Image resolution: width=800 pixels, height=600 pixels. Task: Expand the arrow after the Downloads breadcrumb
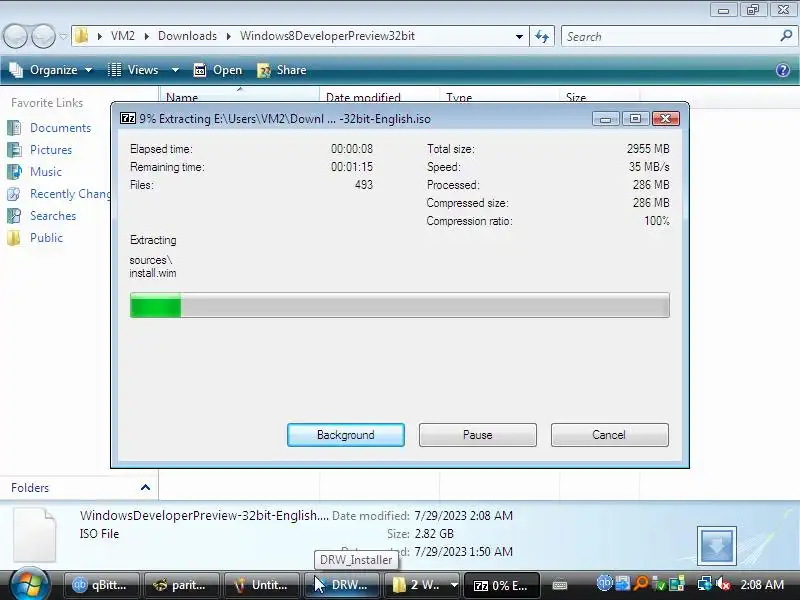(x=229, y=36)
